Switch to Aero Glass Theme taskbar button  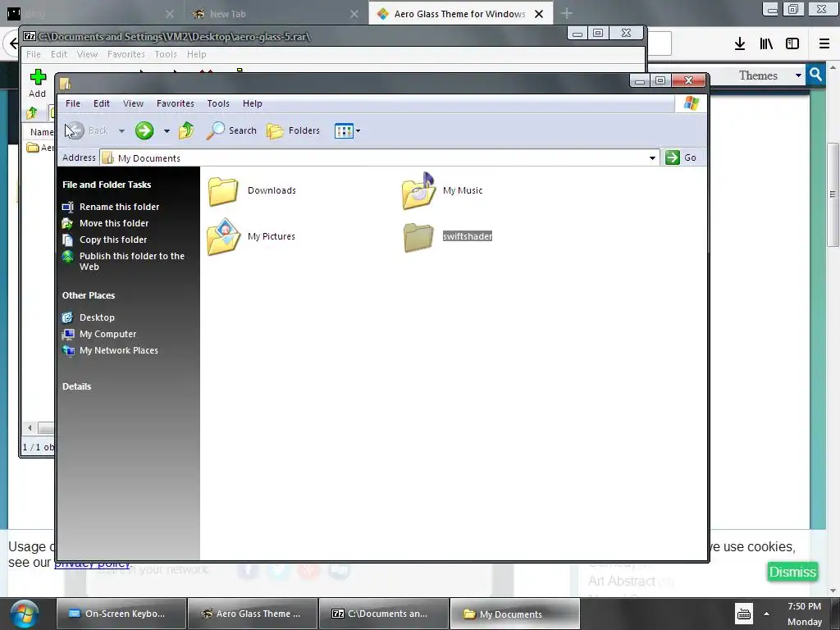[253, 614]
